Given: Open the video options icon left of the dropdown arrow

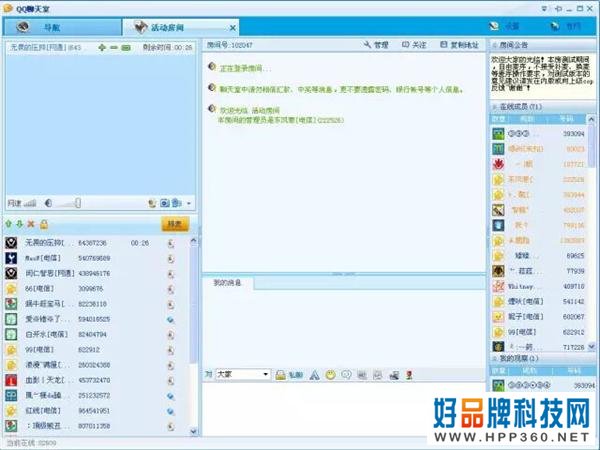Looking at the screenshot, I should (x=177, y=203).
